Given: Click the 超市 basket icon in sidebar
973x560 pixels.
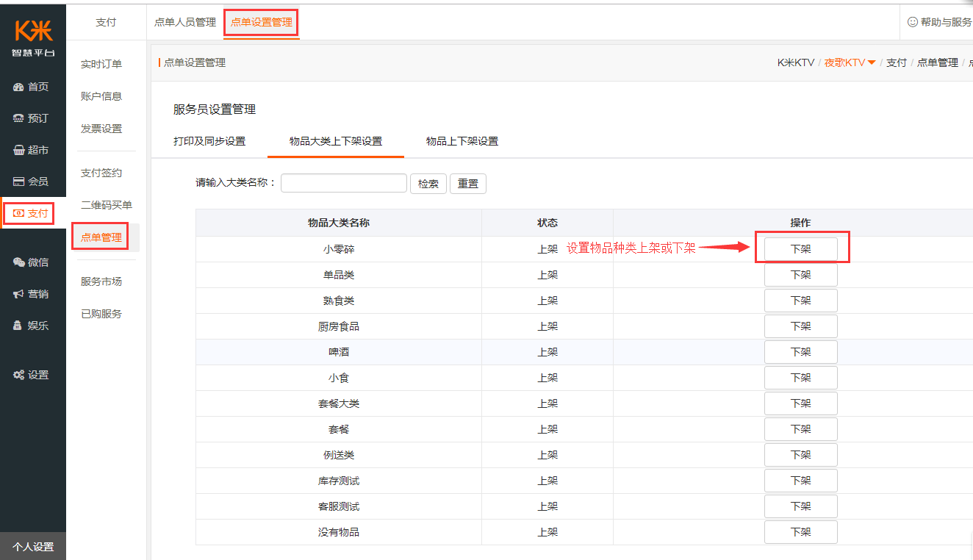Looking at the screenshot, I should coord(19,150).
